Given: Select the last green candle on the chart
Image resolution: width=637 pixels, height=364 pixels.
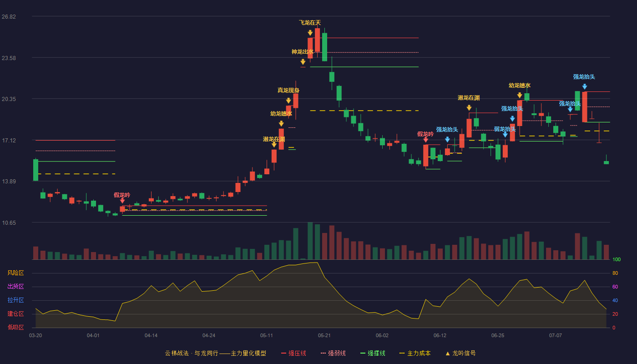Looking at the screenshot, I should click(x=606, y=162).
